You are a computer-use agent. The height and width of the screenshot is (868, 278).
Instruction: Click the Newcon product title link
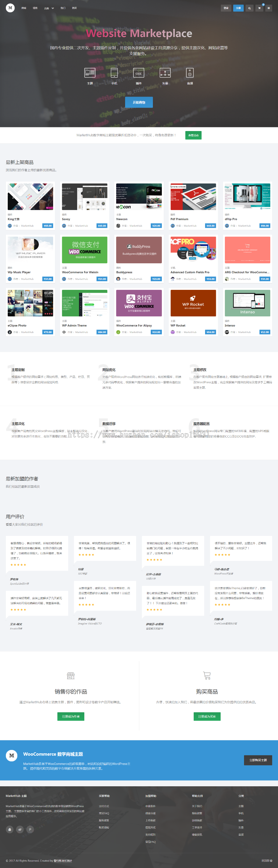122,219
